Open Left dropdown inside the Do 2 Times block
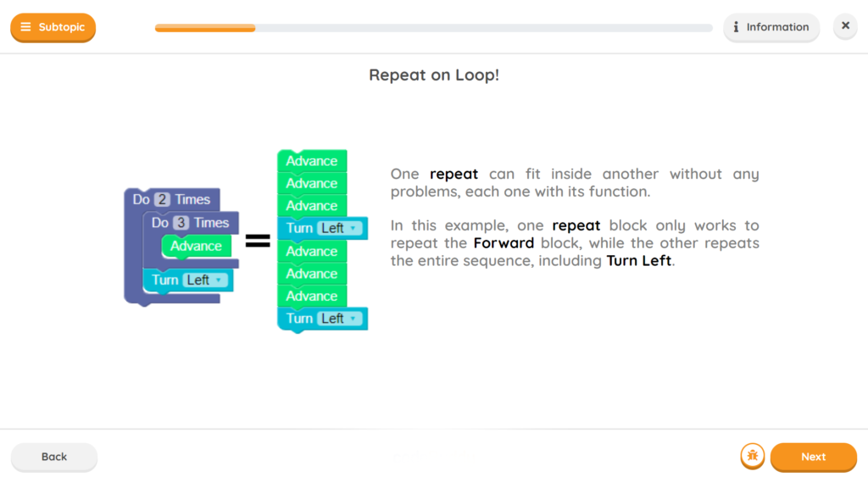This screenshot has width=868, height=488. (206, 280)
